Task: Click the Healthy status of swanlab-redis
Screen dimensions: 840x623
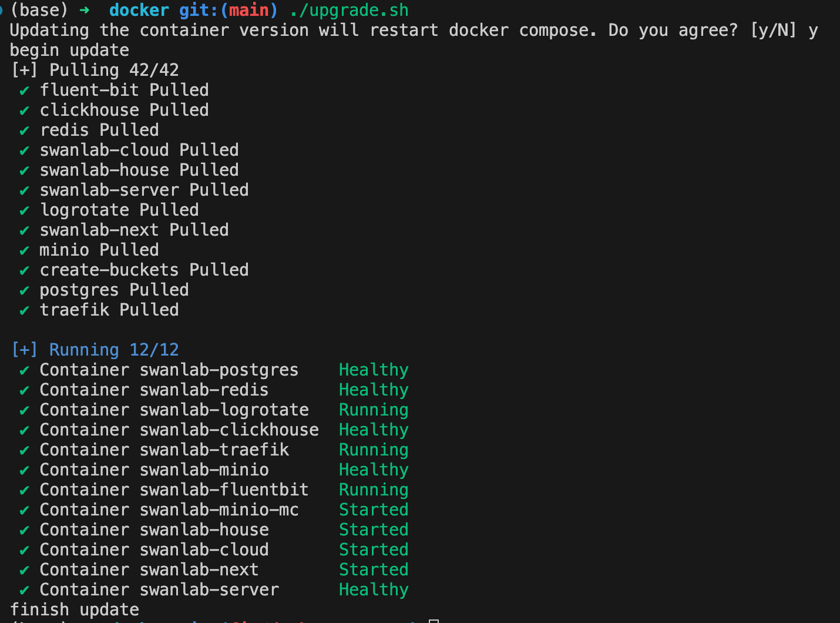Action: pyautogui.click(x=374, y=390)
